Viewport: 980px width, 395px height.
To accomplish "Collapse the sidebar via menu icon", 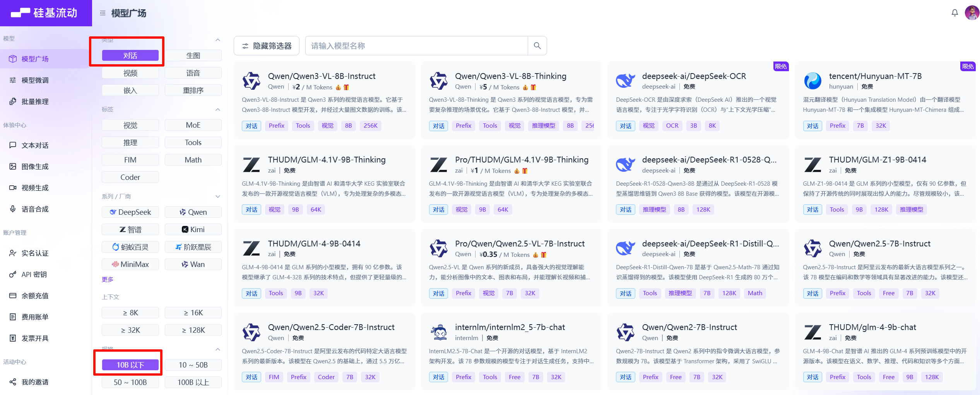I will click(103, 13).
